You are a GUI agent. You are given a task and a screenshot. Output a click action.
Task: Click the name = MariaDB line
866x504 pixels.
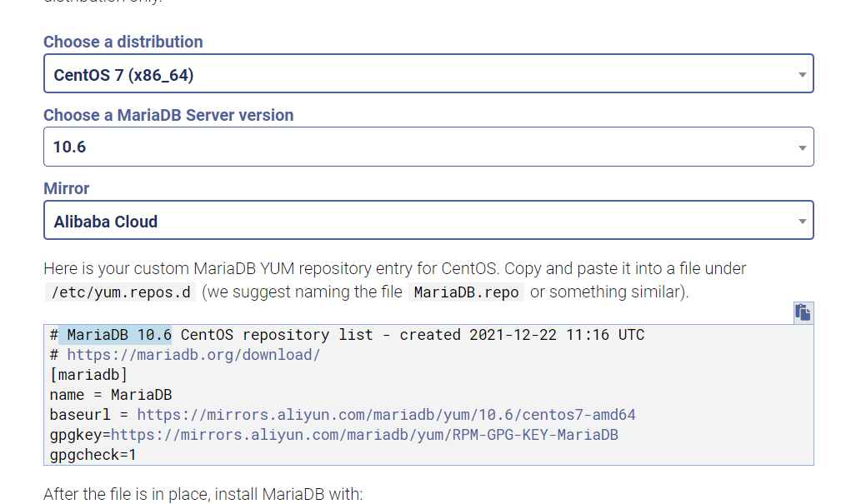coord(109,394)
